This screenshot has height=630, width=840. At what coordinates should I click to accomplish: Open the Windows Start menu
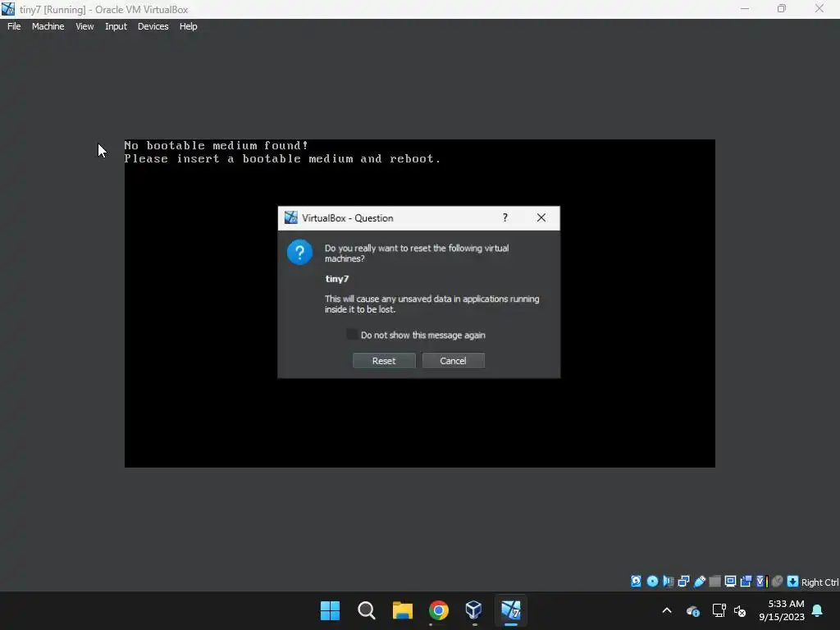pyautogui.click(x=330, y=610)
